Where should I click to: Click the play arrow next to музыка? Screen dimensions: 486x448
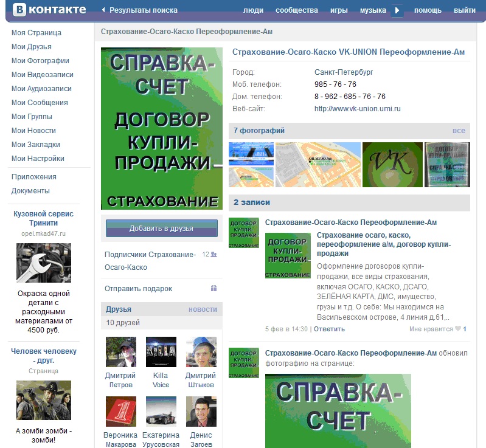(397, 10)
